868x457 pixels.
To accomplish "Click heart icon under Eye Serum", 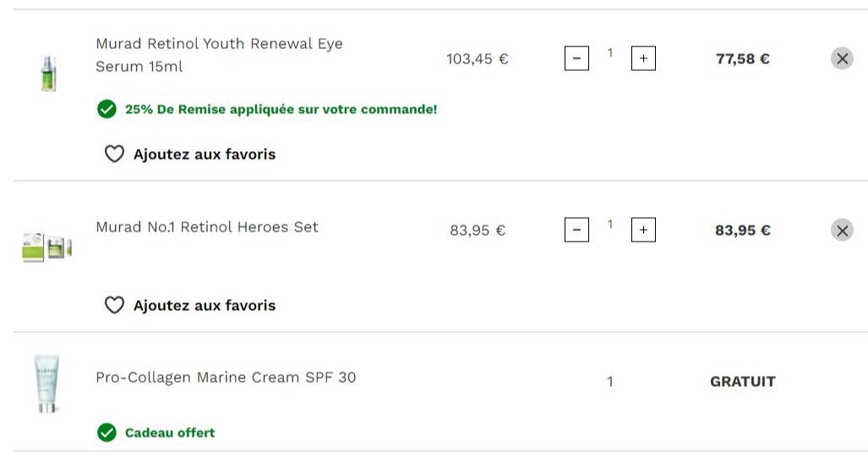I will point(114,154).
